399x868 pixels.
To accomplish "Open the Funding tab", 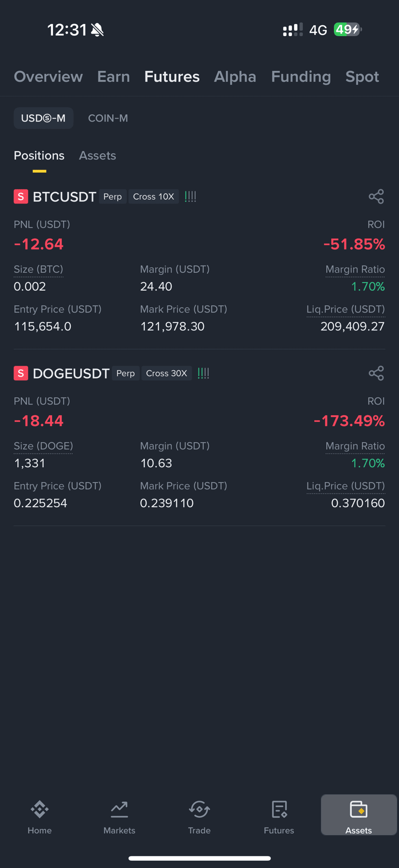I will click(301, 77).
